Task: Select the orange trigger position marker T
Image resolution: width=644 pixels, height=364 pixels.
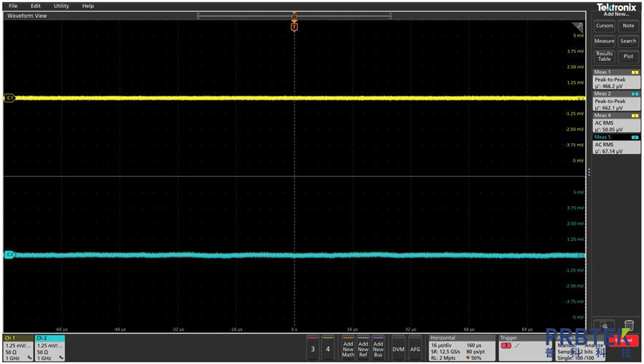Action: click(x=294, y=27)
